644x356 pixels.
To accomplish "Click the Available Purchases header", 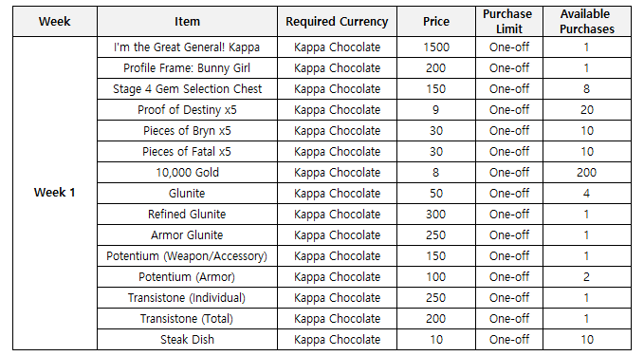I will (587, 22).
